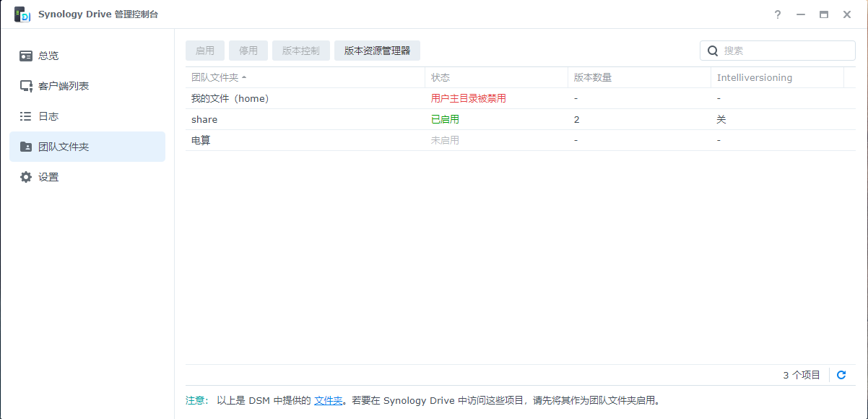Click the 状态 column header
The height and width of the screenshot is (419, 868).
pos(497,77)
